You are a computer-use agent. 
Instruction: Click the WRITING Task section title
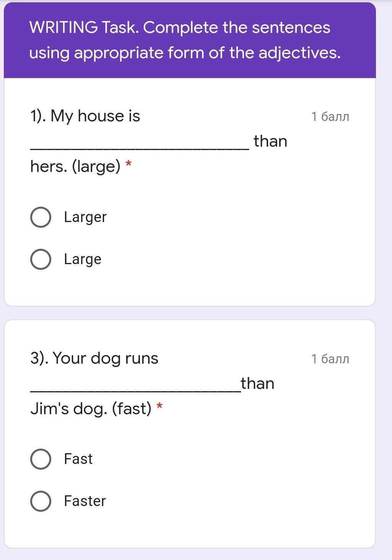click(185, 40)
